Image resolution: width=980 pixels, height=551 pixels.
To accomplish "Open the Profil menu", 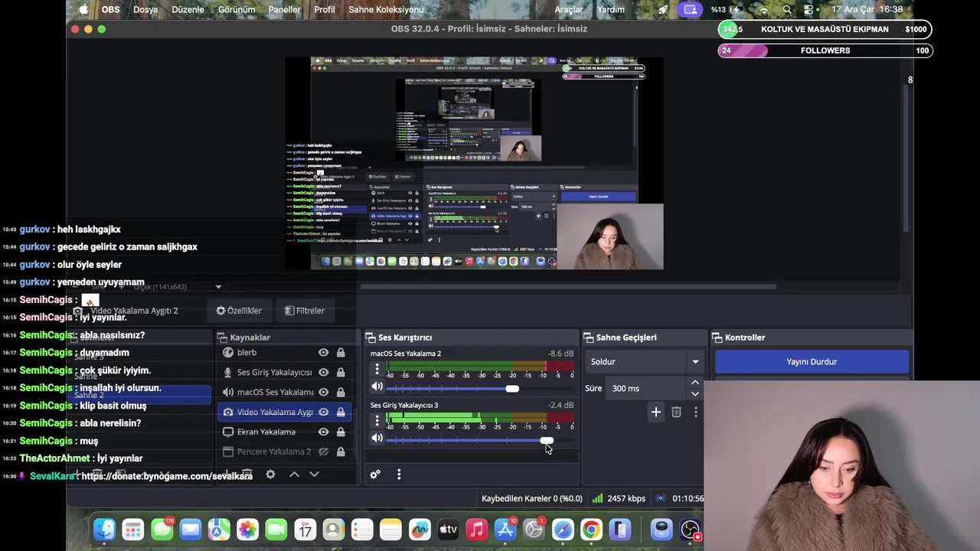I will (x=325, y=9).
